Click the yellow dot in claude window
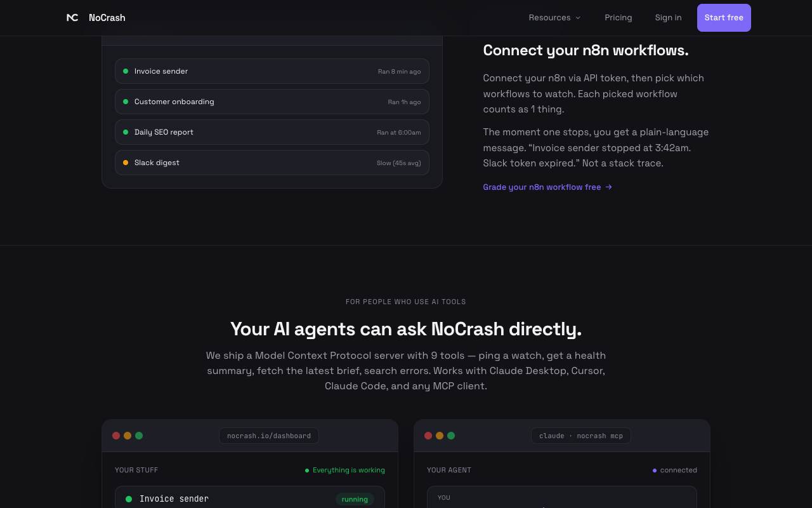This screenshot has width=812, height=508. [x=440, y=436]
